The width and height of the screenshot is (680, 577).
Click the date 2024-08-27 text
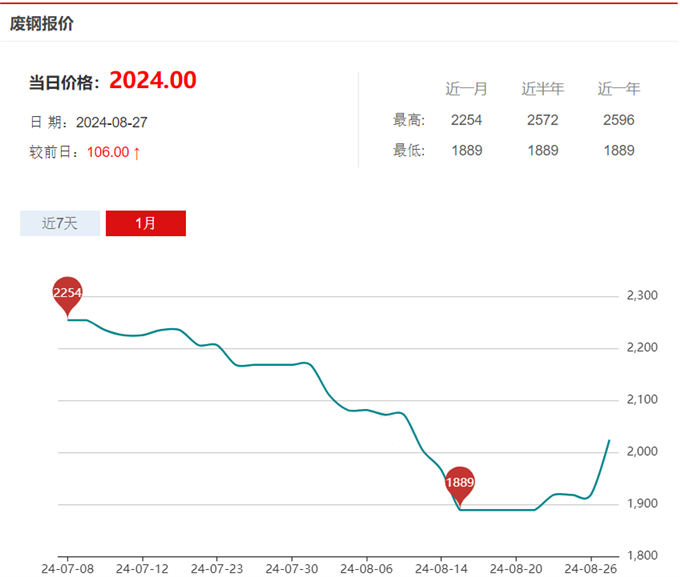[x=112, y=122]
